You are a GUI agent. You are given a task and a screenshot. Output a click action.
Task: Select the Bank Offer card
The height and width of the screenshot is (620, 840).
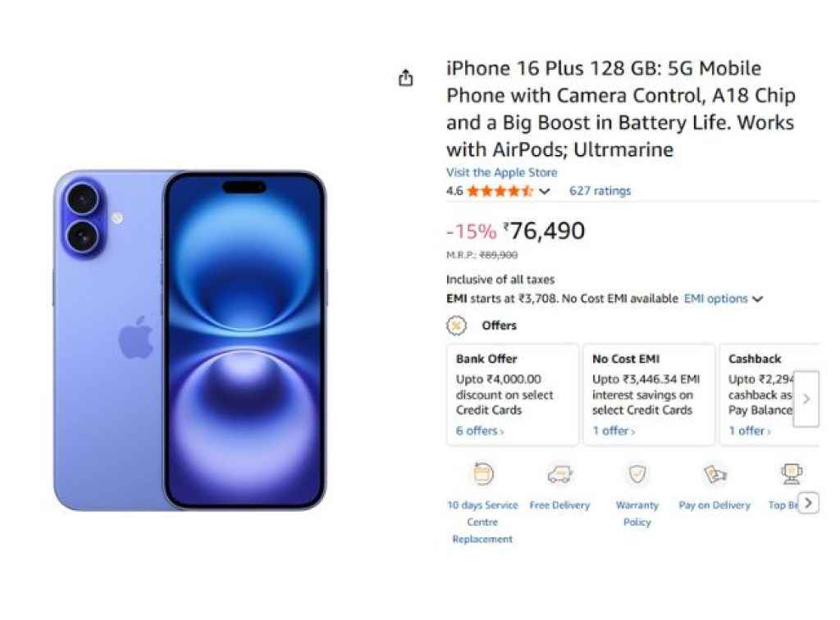point(513,394)
